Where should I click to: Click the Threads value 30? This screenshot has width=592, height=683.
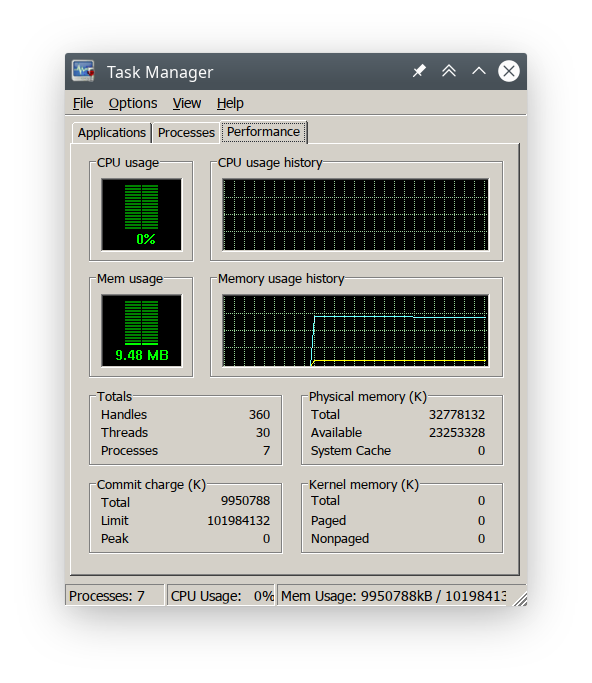pyautogui.click(x=263, y=433)
